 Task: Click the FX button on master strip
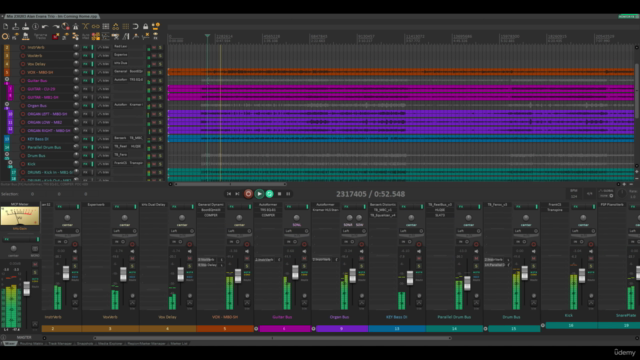pos(7,239)
